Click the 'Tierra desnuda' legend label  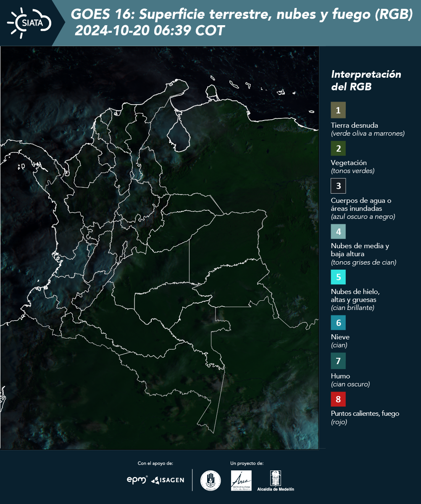pyautogui.click(x=355, y=125)
